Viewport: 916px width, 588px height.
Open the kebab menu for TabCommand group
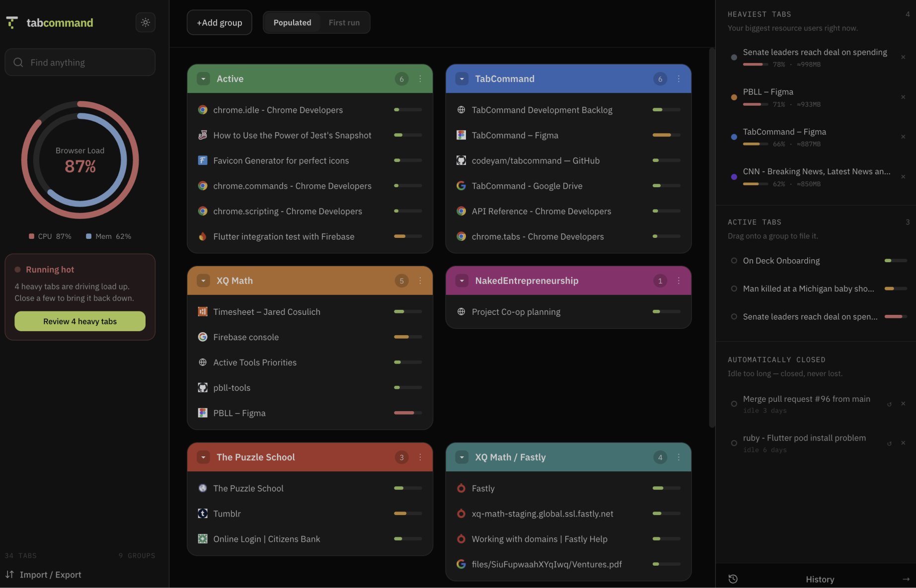coord(679,78)
